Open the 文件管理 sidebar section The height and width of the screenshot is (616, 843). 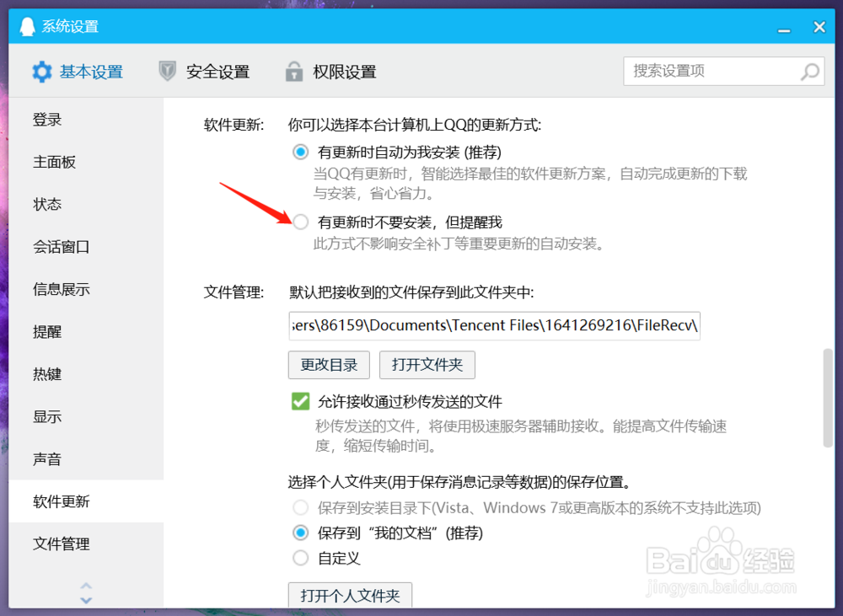coord(86,544)
